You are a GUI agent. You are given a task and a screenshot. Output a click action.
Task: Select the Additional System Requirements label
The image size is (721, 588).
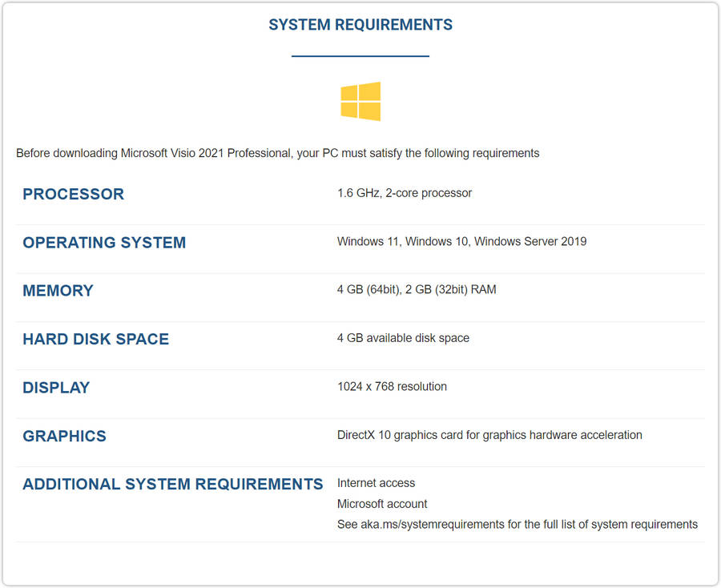point(172,484)
